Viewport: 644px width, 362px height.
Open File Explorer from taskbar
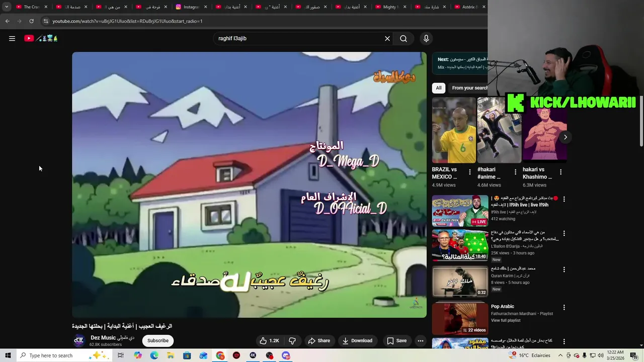tap(171, 355)
